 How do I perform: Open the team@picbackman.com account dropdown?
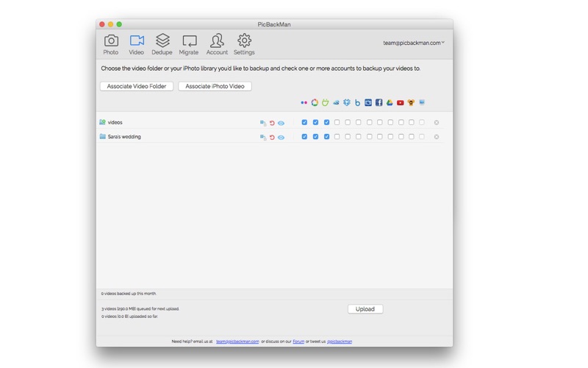tap(414, 43)
